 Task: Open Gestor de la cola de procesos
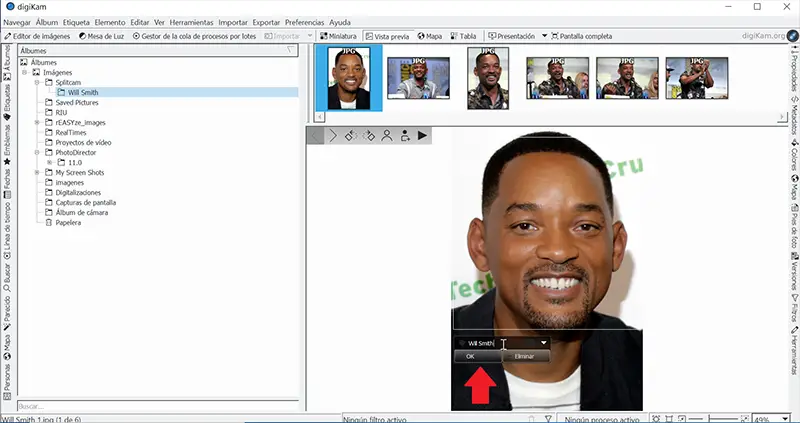(x=194, y=36)
